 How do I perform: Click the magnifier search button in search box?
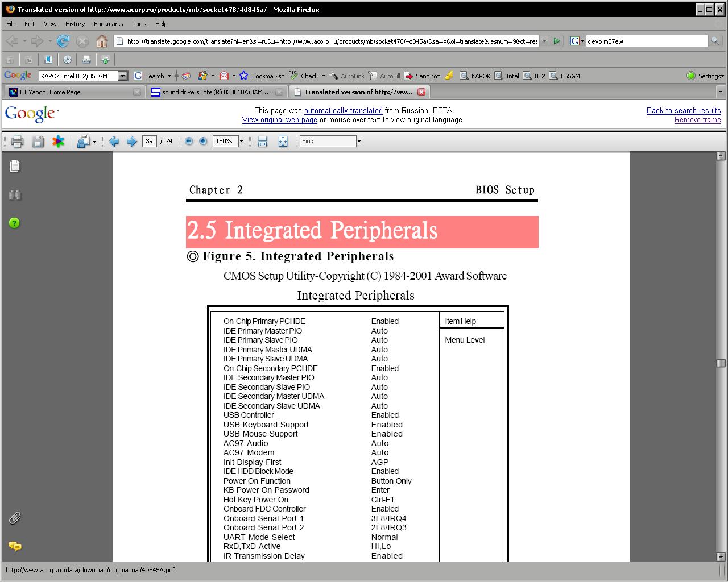(x=715, y=41)
